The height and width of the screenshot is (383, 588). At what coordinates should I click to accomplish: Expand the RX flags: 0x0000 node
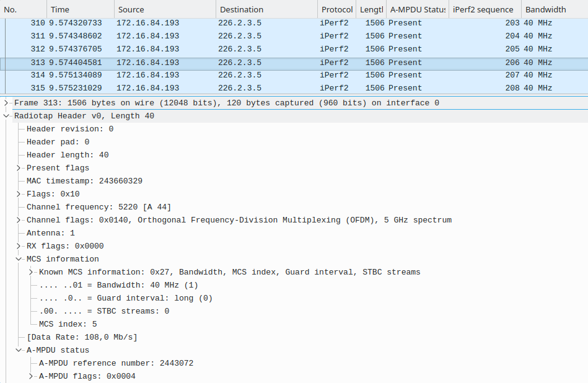coord(19,246)
